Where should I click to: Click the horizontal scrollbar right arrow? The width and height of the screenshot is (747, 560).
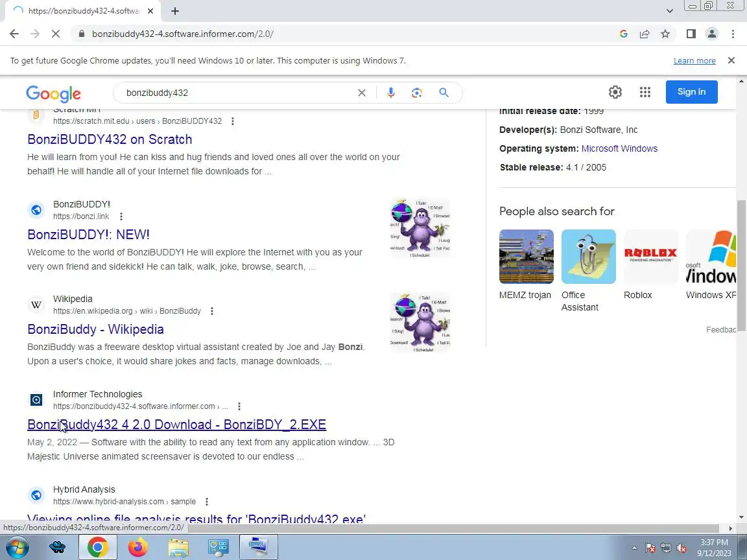click(731, 528)
